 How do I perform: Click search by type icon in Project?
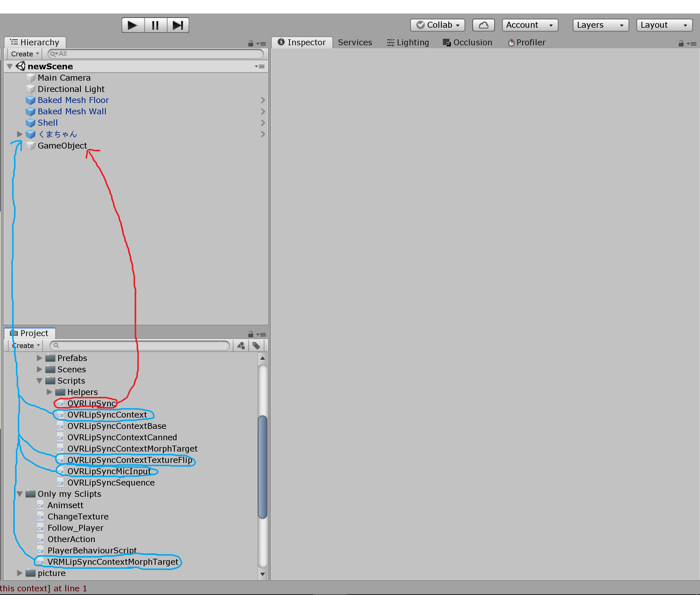coord(241,345)
